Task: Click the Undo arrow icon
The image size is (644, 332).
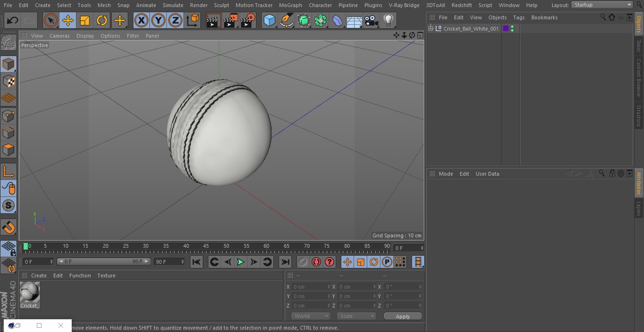Action: [13, 20]
